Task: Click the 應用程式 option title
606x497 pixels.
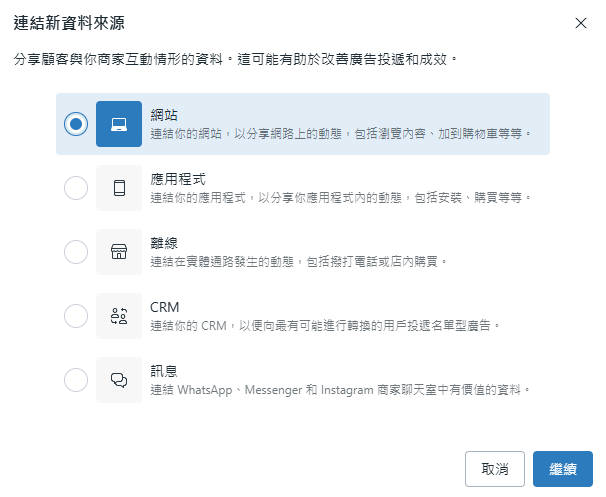Action: pos(178,179)
